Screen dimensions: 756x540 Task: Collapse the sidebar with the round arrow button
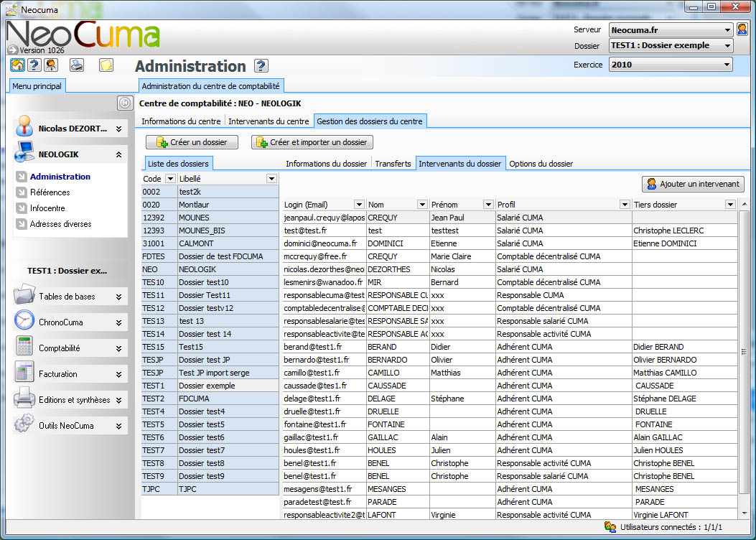pyautogui.click(x=124, y=103)
